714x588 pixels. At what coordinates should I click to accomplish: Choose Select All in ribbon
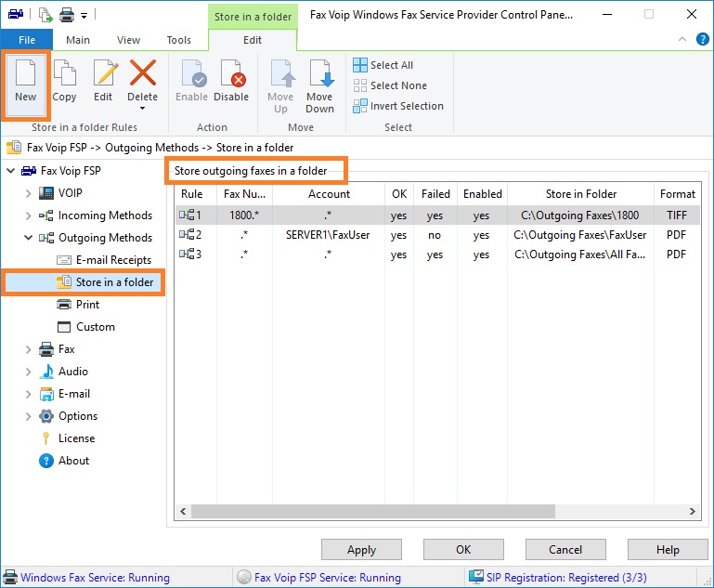point(383,65)
